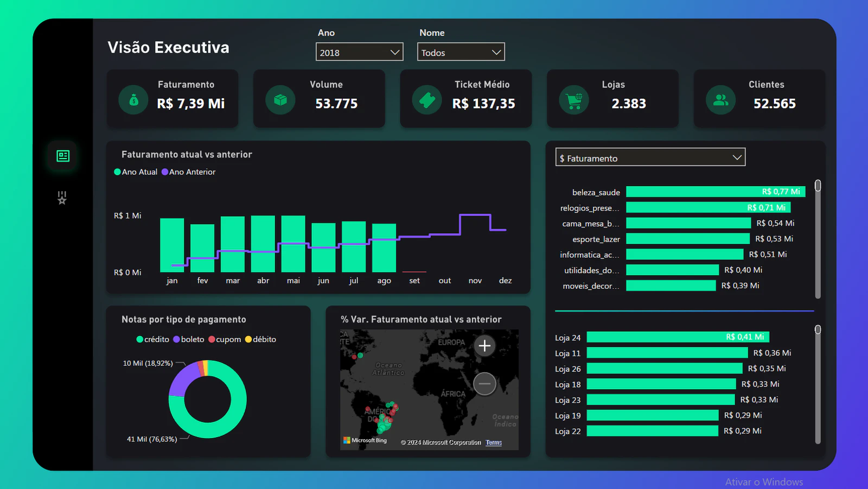Select the utilidades_domesticas category bar
Screen dimensions: 868x489
(673, 270)
